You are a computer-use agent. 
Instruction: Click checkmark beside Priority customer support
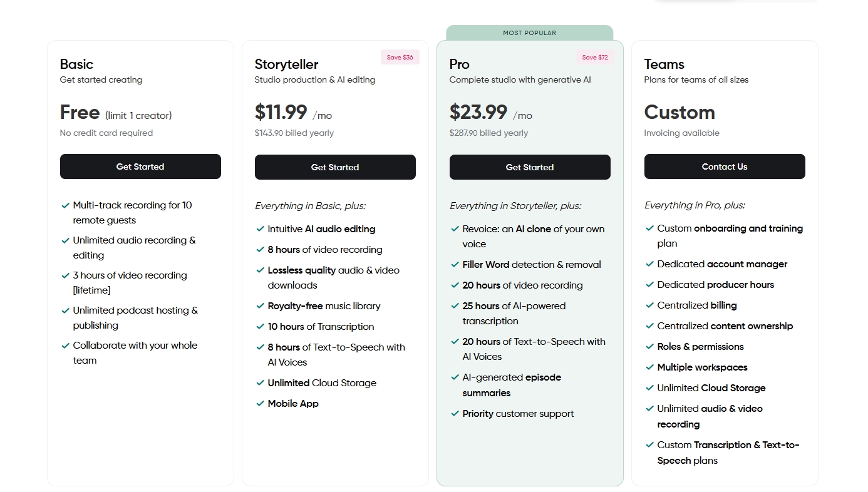point(455,414)
